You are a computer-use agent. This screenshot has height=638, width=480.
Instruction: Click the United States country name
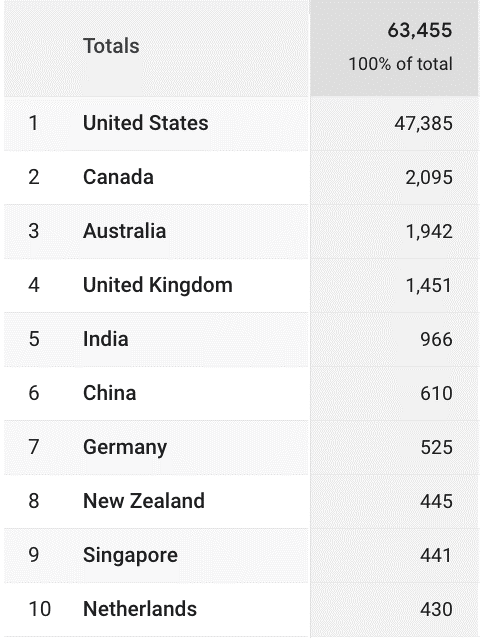pyautogui.click(x=146, y=123)
